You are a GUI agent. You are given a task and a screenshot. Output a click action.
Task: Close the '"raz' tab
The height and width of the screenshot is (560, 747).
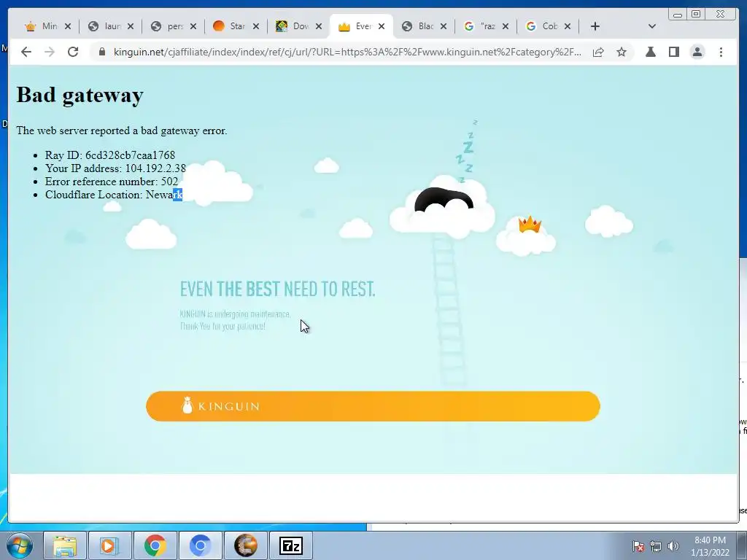point(506,26)
